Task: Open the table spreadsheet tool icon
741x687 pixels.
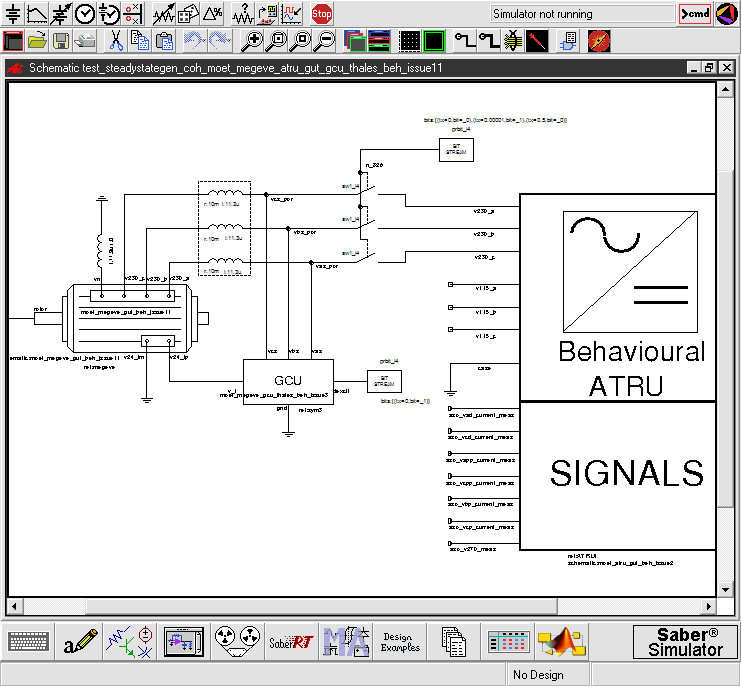Action: (x=508, y=642)
